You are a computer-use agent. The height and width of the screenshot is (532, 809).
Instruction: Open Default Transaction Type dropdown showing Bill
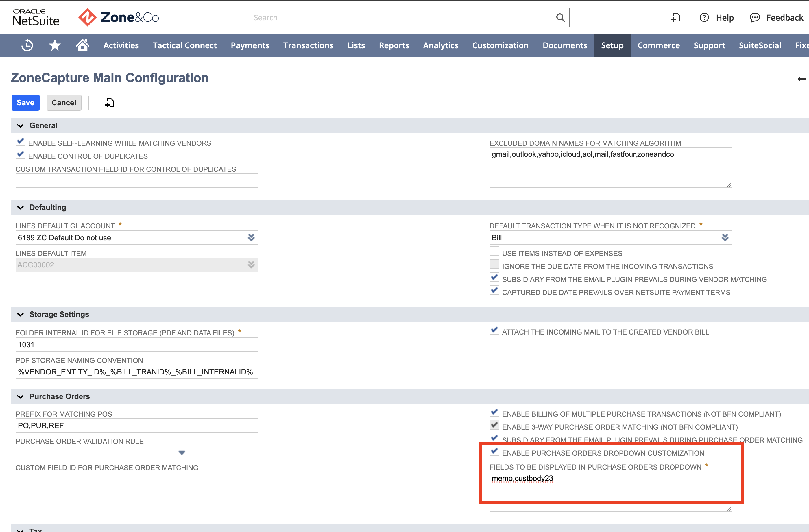[725, 238]
